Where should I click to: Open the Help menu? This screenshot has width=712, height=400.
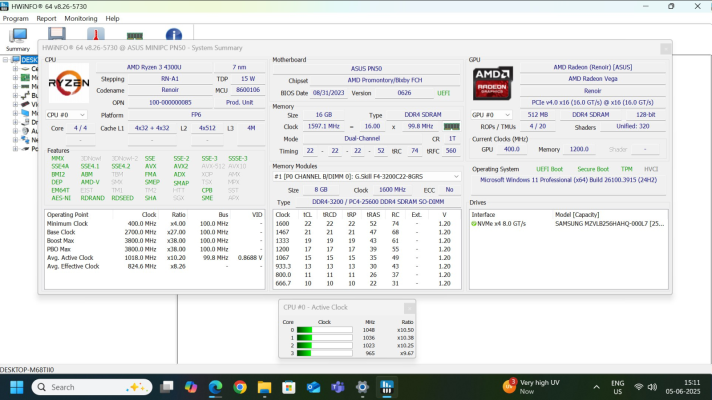click(x=112, y=19)
